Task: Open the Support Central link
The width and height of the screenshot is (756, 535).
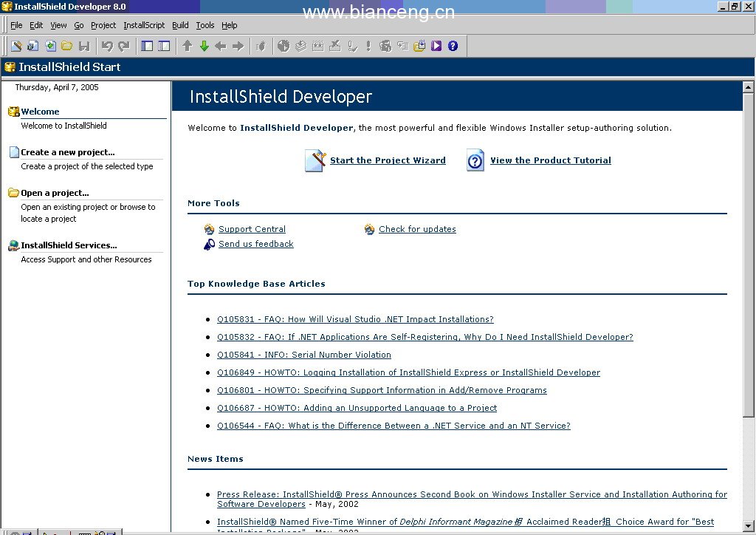Action: coord(252,229)
